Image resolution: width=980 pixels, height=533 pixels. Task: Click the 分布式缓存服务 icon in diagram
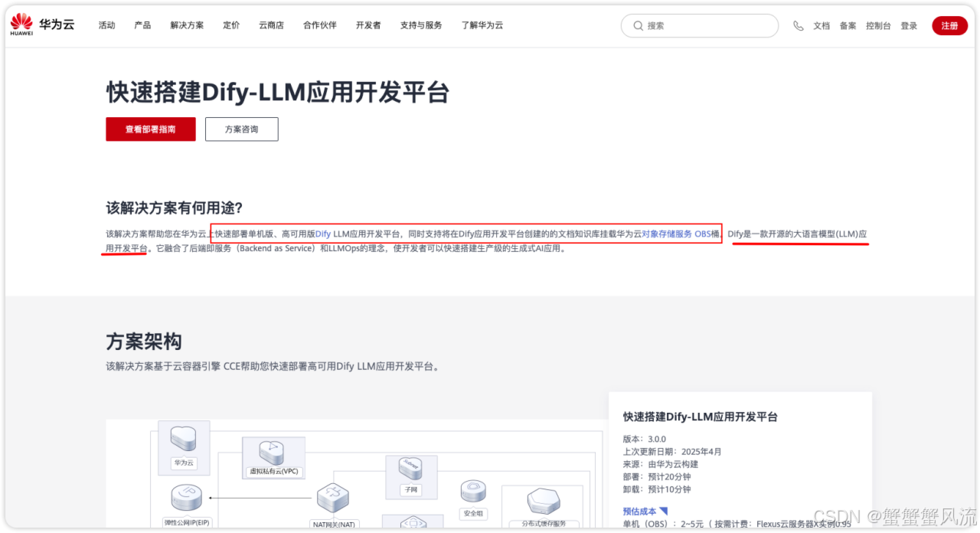pyautogui.click(x=544, y=502)
